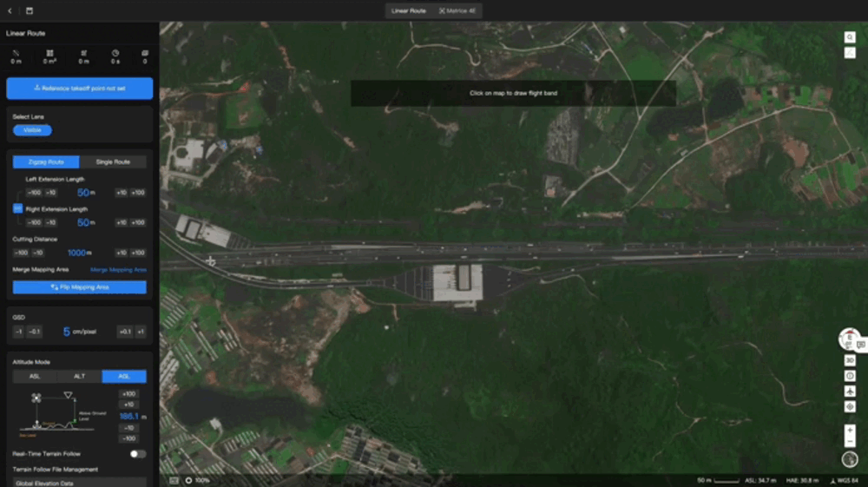Viewport: 868px width, 487px height.
Task: Open the map layer globe icon
Action: 850,459
